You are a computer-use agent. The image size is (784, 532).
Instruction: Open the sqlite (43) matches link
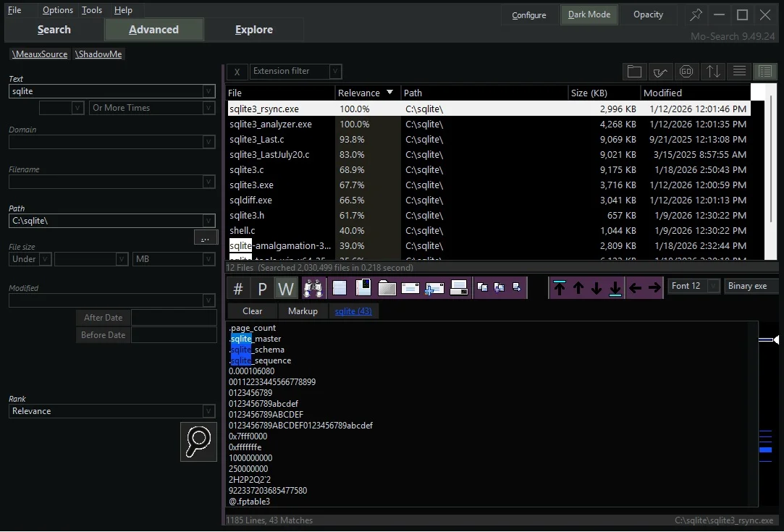tap(353, 311)
